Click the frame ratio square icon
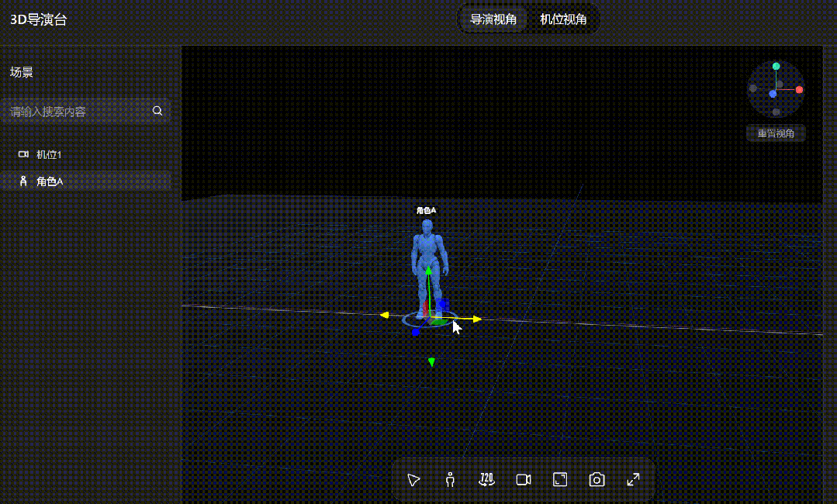Viewport: 837px width, 504px height. coord(560,479)
